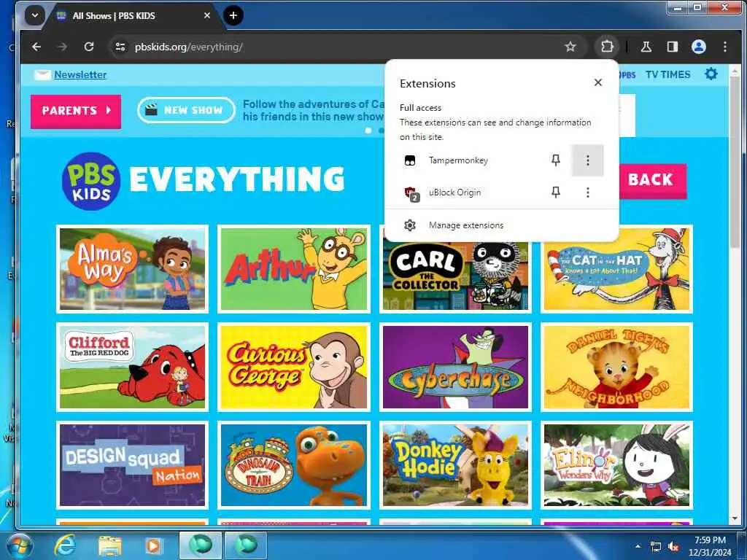Open Tampermonkey more actions menu
Viewport: 747px width, 560px height.
pos(587,160)
